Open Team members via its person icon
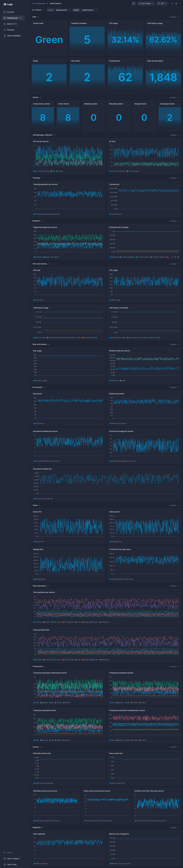 point(5,36)
